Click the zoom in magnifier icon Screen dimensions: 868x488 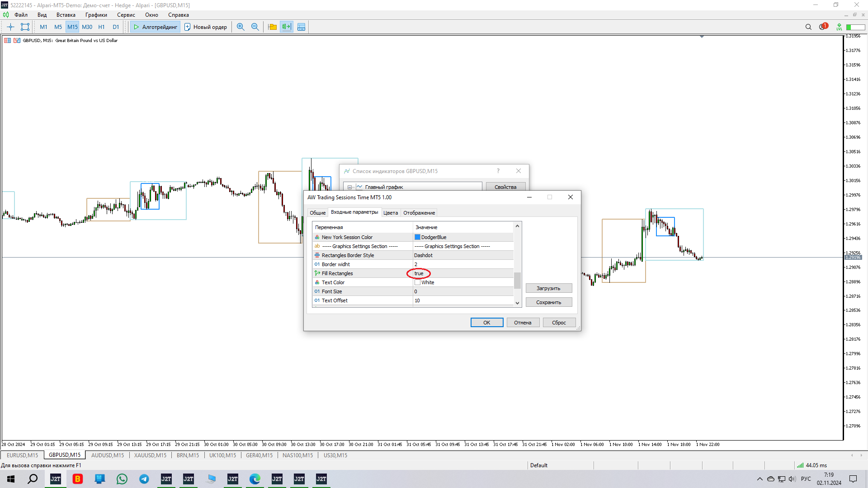click(241, 27)
